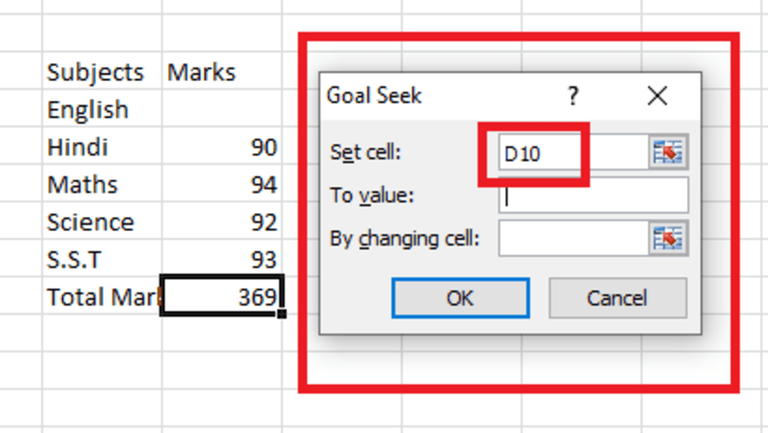Select the Science marks cell with 92
The image size is (768, 433).
click(221, 222)
